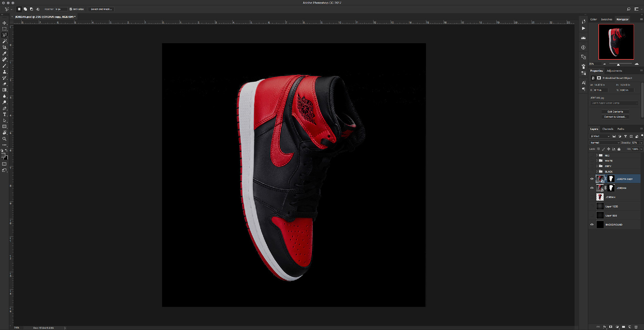Switch to the Color tab

[594, 19]
